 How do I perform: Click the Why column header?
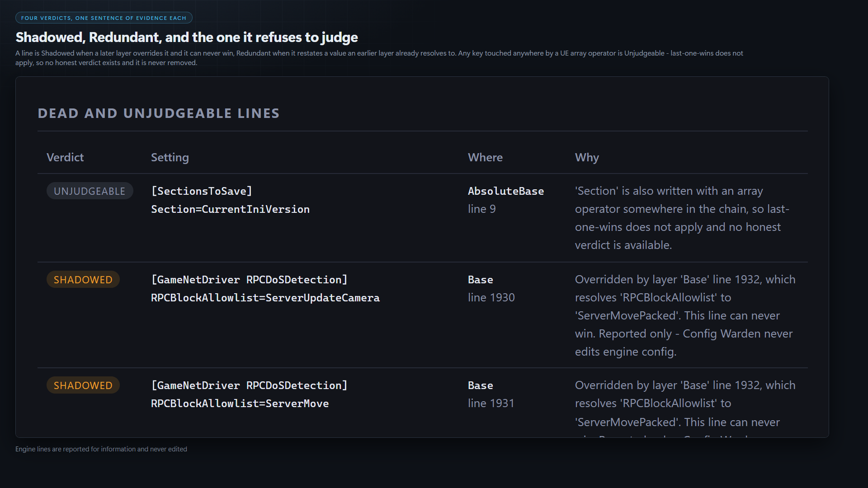pyautogui.click(x=587, y=157)
